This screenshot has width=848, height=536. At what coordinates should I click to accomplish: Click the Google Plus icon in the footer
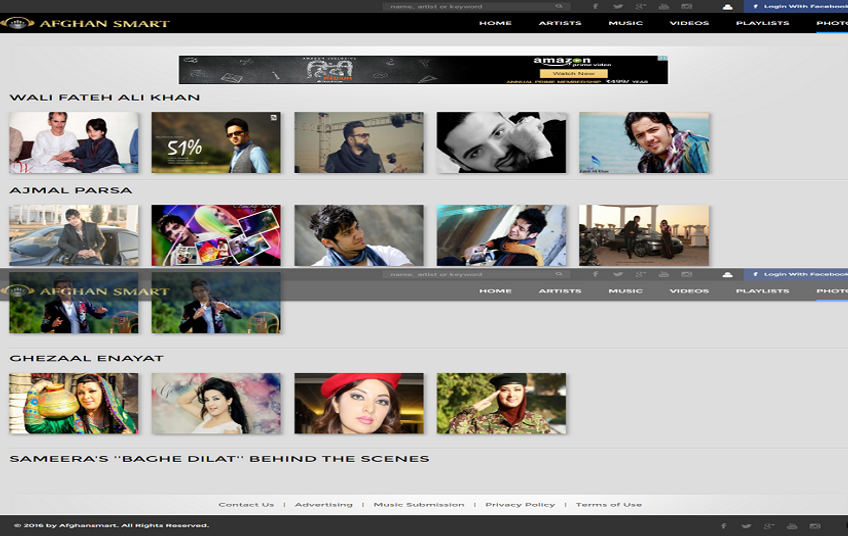[x=769, y=526]
